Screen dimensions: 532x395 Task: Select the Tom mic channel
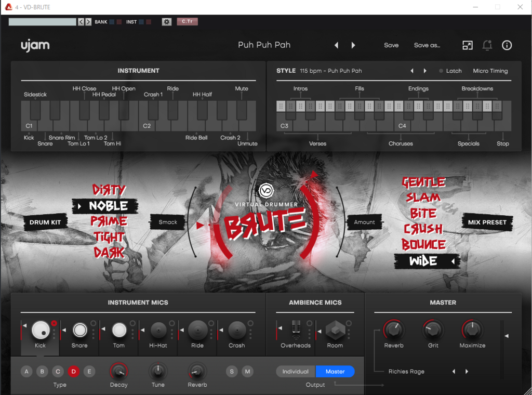(x=119, y=330)
